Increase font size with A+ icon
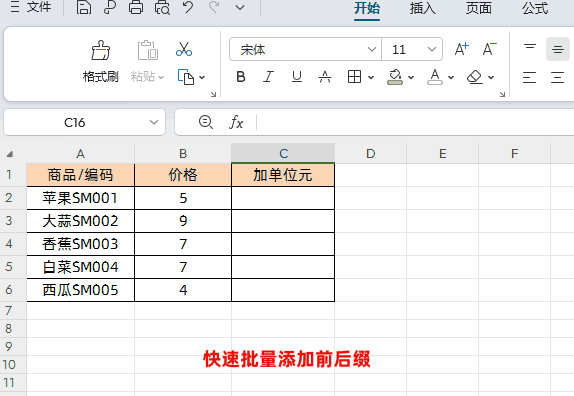 461,49
